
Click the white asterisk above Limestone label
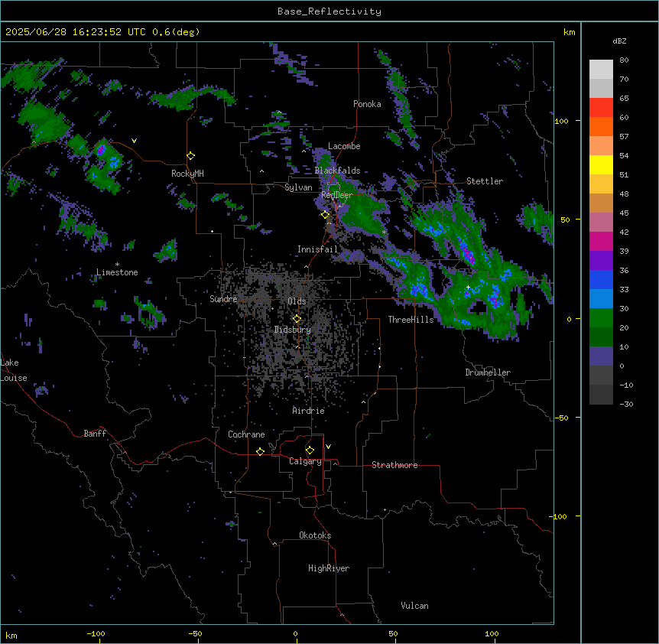(x=117, y=265)
